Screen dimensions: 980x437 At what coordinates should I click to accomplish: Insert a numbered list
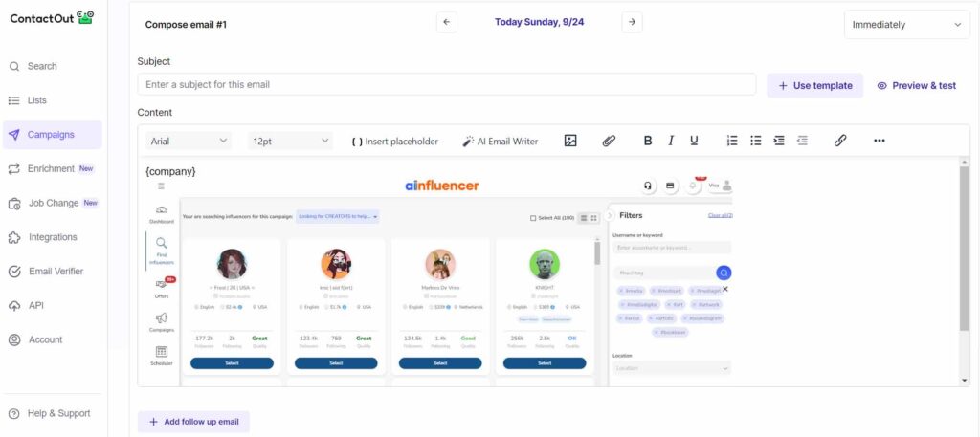click(x=732, y=142)
